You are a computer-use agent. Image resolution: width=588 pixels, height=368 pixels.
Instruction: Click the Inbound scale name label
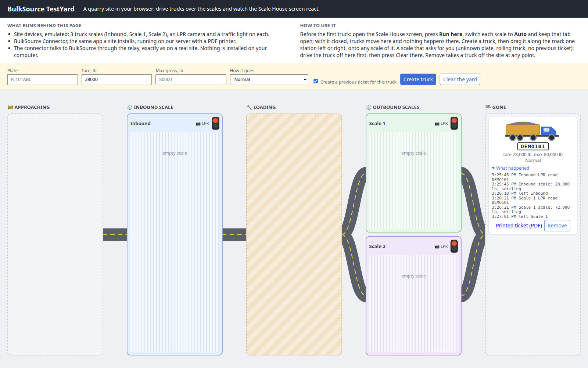click(140, 124)
